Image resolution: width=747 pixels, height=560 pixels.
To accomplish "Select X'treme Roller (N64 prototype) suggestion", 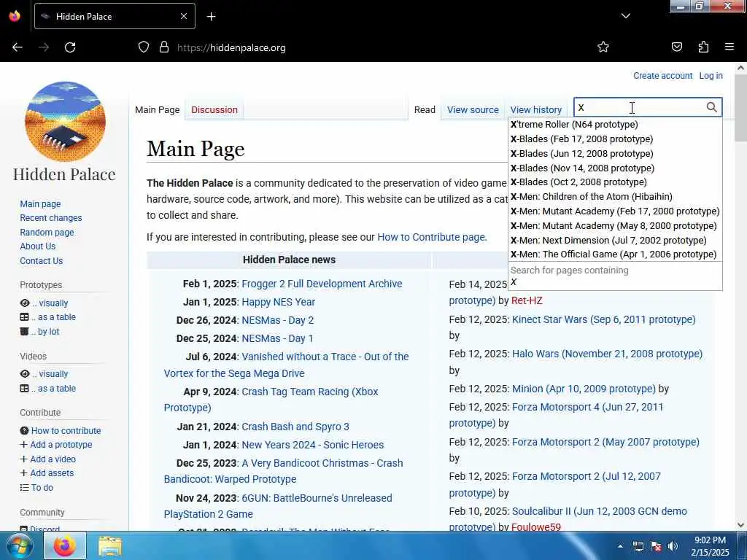I will click(x=615, y=124).
